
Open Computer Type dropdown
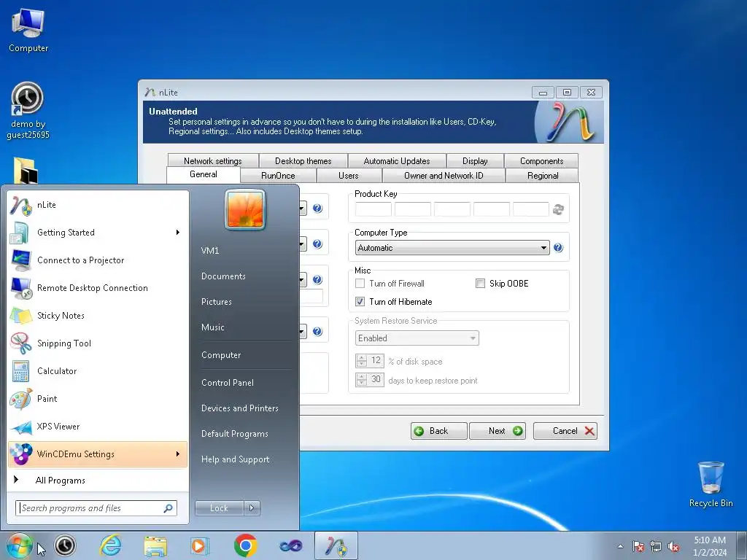(452, 248)
